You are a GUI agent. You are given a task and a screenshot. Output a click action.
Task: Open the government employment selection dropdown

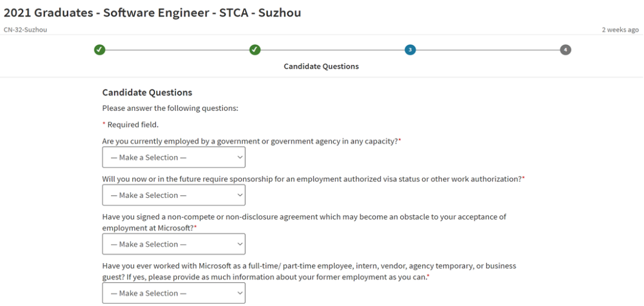[174, 157]
